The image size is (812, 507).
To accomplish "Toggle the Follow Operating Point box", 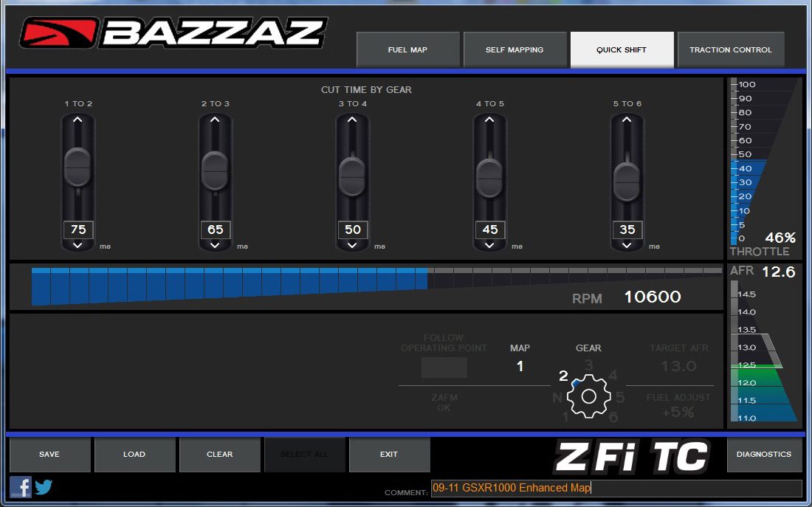I will coord(444,368).
